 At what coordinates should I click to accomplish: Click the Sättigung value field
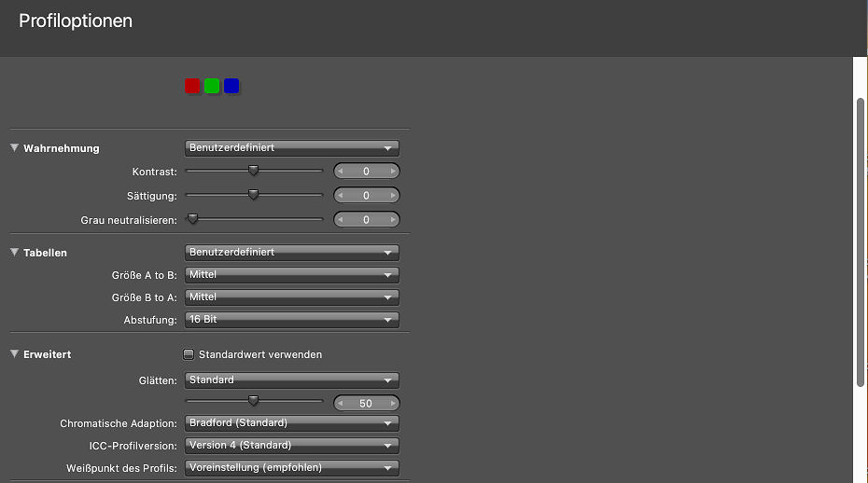pyautogui.click(x=367, y=195)
